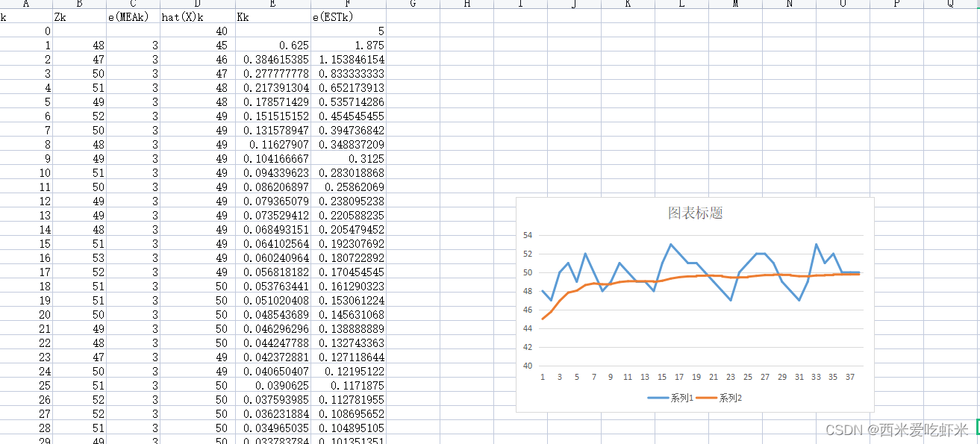Select cell containing 0.535714286
The width and height of the screenshot is (980, 444).
coord(349,101)
